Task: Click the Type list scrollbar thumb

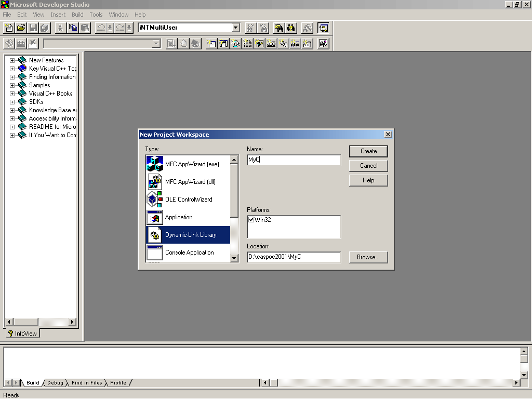Action: coord(234,190)
